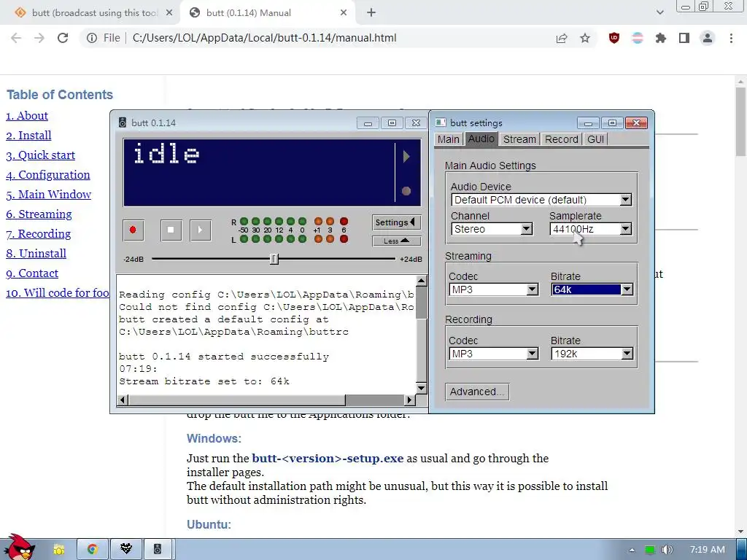Expand the Samplerate dropdown 44100Hz

click(591, 229)
